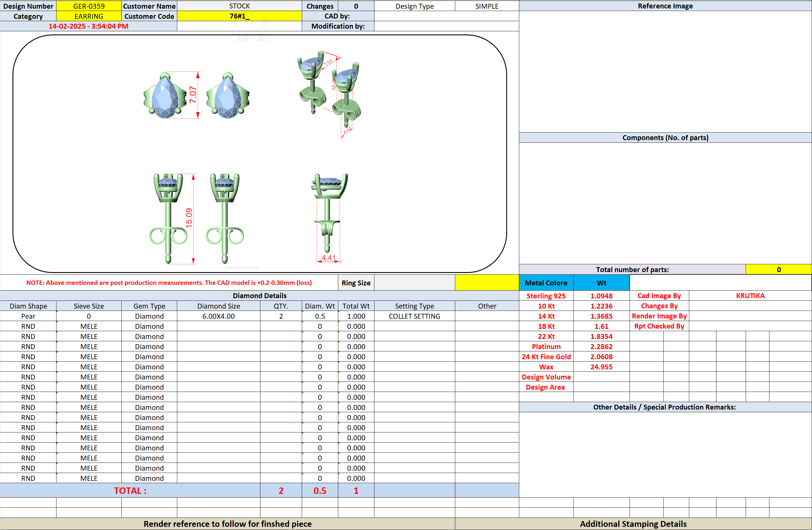Select the Render Image By label
The height and width of the screenshot is (530, 812).
click(659, 316)
